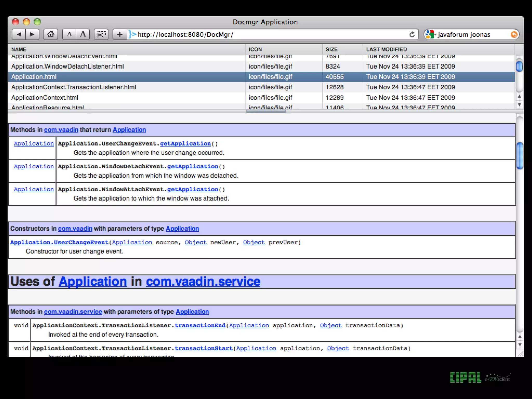This screenshot has width=532, height=399.
Task: Open com.vaadin.service heading link
Action: (203, 282)
